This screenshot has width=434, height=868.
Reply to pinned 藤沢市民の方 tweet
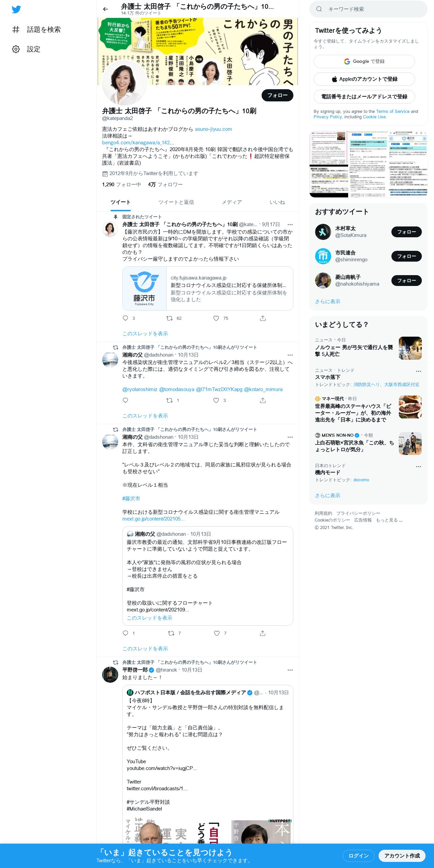(x=125, y=318)
